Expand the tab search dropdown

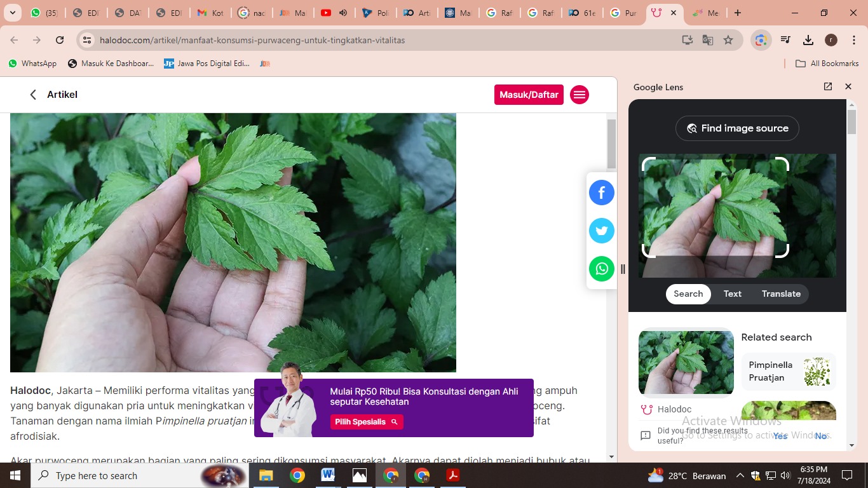(12, 13)
